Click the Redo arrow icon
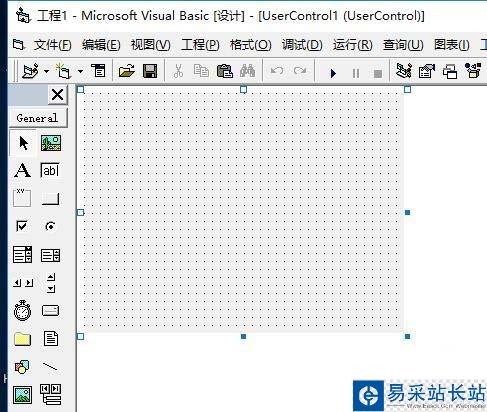The image size is (487, 412). pos(300,71)
